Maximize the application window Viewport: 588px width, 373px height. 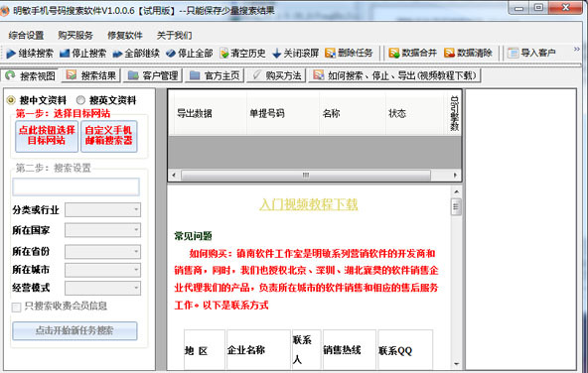coord(539,8)
